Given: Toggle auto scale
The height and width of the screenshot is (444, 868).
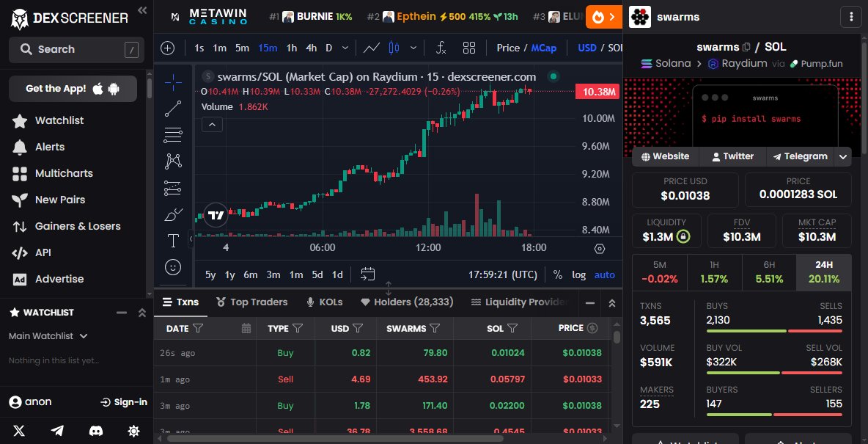Looking at the screenshot, I should tap(605, 275).
